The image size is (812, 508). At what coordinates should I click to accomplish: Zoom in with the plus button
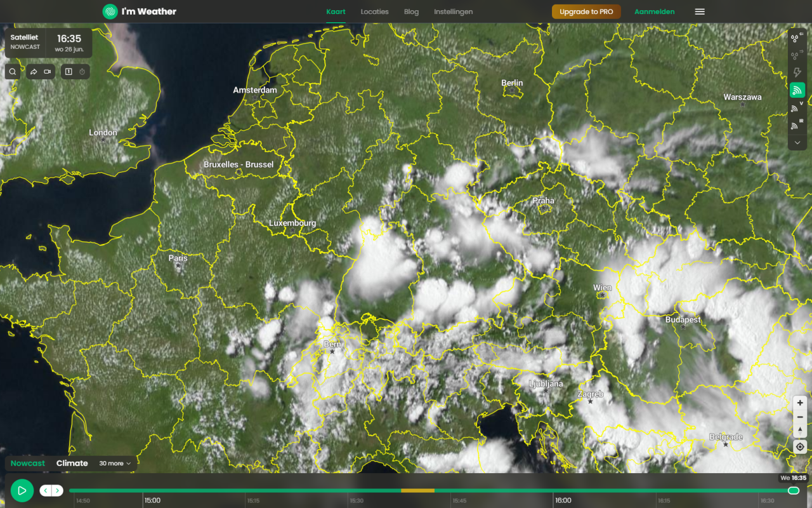[800, 403]
